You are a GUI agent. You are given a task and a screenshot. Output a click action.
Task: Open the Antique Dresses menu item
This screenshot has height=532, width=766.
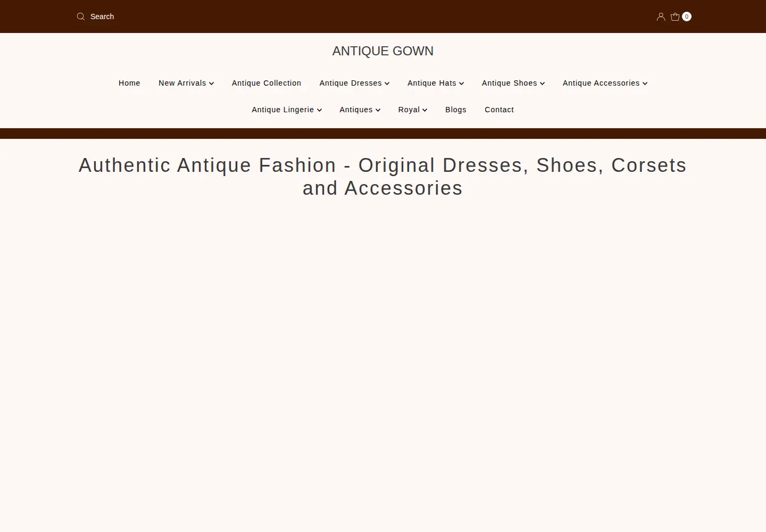pyautogui.click(x=351, y=83)
